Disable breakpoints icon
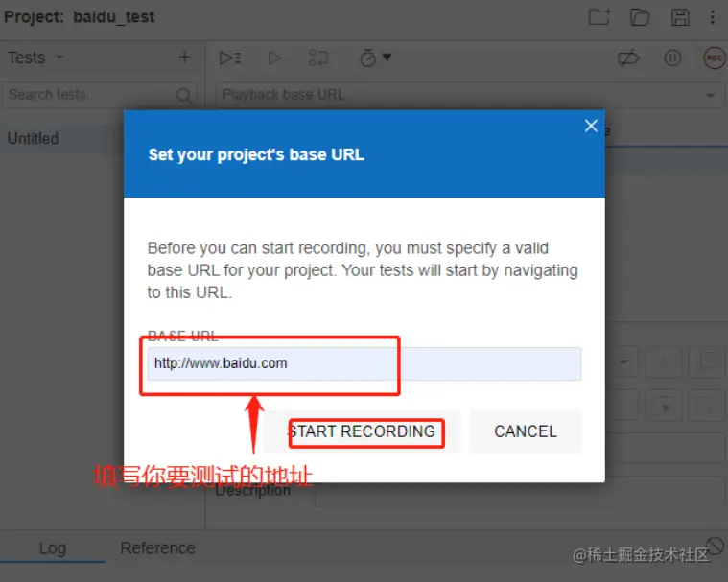This screenshot has width=728, height=582. pos(628,58)
